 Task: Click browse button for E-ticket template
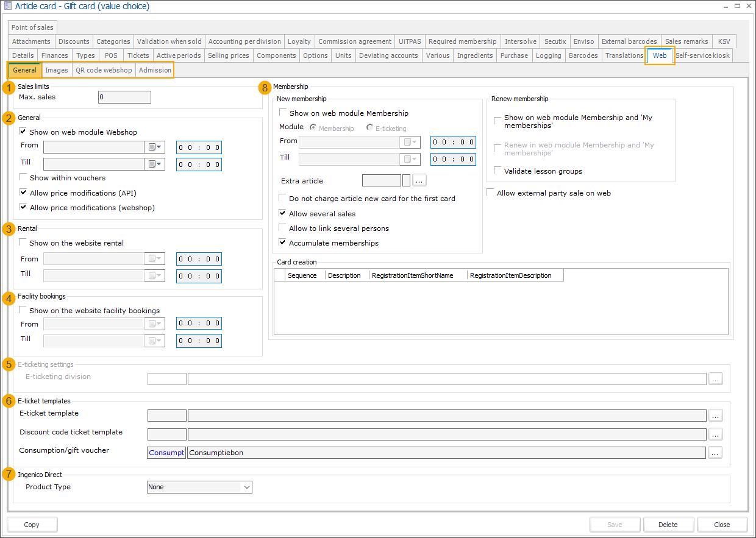tap(715, 416)
